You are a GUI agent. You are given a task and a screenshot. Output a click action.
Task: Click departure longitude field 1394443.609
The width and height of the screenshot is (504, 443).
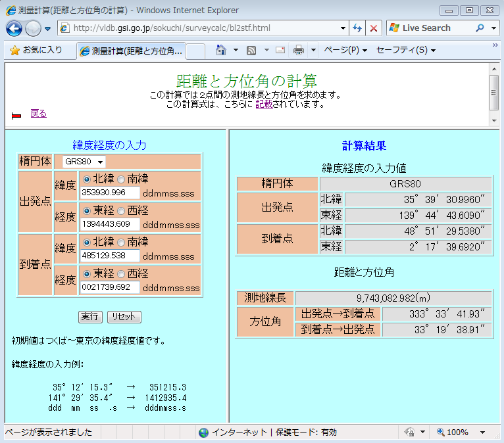pyautogui.click(x=110, y=224)
